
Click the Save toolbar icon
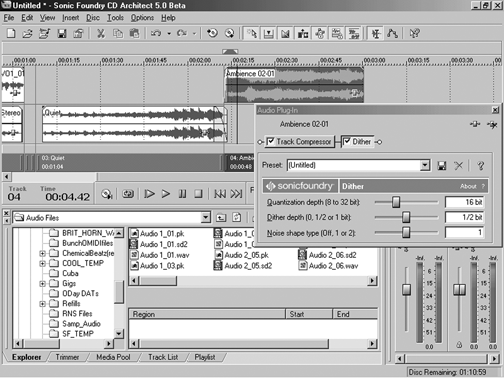(x=62, y=33)
